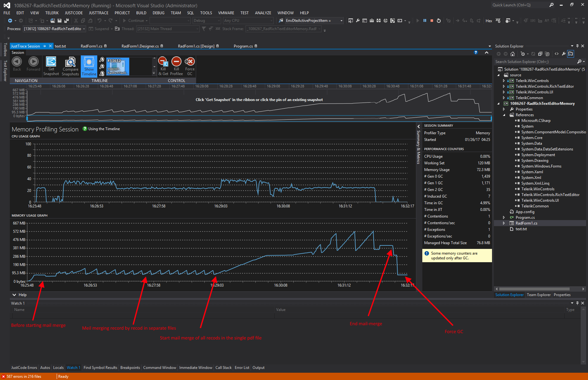Viewport: 588px width, 380px height.
Task: Click the blue help question mark icon
Action: pyautogui.click(x=476, y=53)
